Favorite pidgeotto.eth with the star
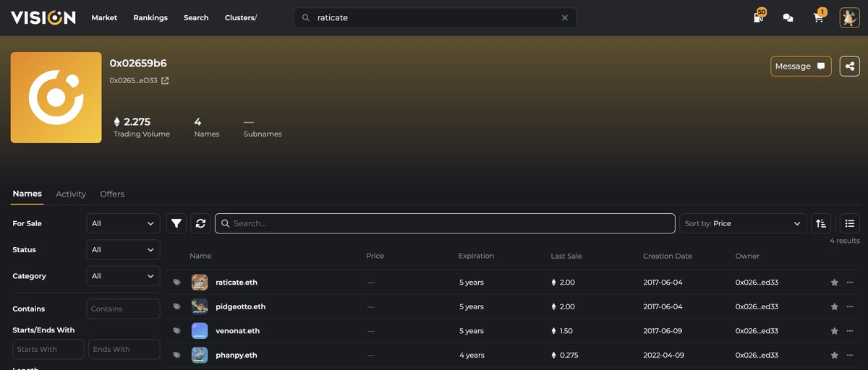 point(835,306)
